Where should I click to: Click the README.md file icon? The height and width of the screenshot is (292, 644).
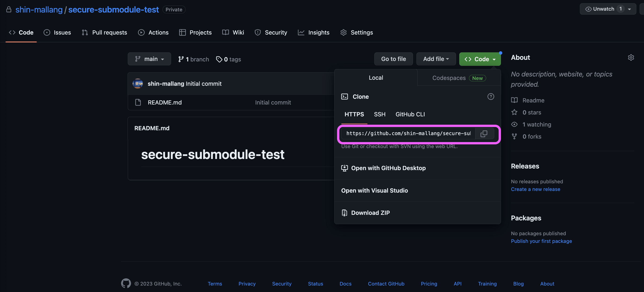point(138,102)
